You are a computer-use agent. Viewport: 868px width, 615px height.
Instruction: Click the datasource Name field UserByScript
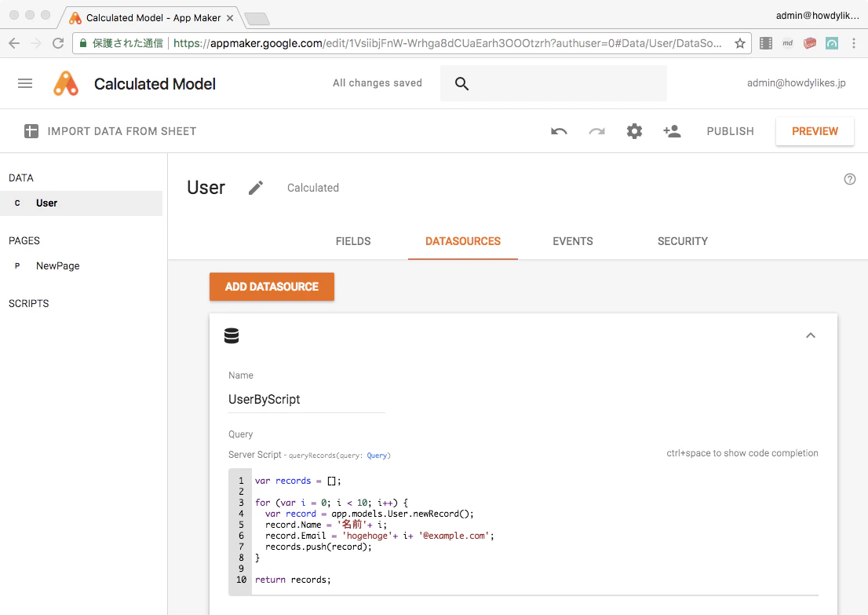[x=307, y=400]
